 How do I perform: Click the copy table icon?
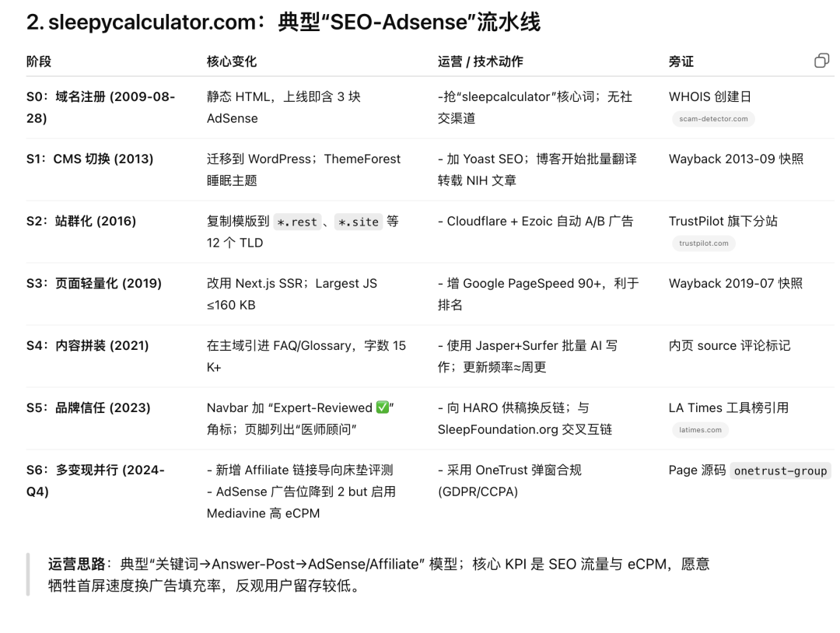[x=821, y=61]
